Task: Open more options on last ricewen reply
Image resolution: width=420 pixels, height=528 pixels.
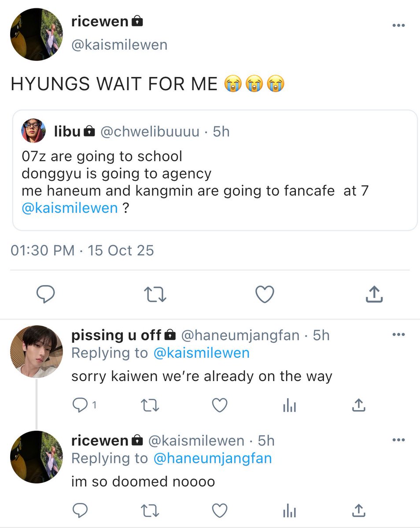Action: tap(398, 440)
